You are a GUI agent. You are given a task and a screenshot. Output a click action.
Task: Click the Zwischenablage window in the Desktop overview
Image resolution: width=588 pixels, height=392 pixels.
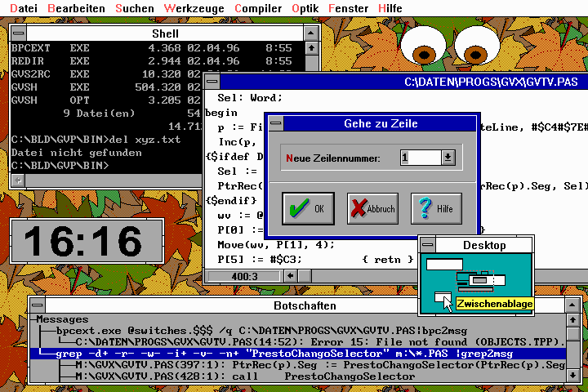pos(442,297)
